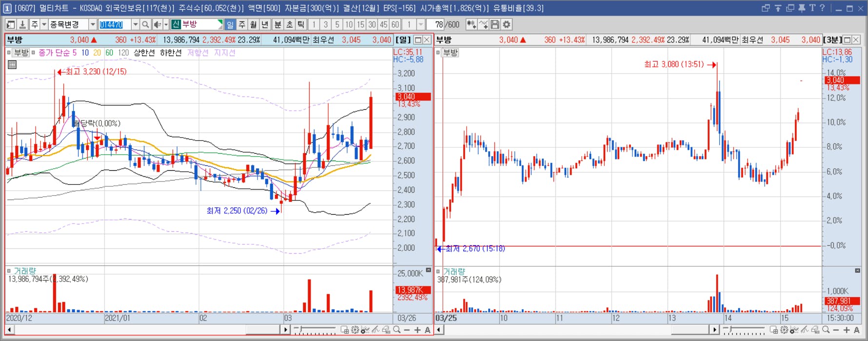Viewport: 868px width, 341px height.
Task: Open dropdown arrow next to 주 button
Action: click(x=44, y=24)
